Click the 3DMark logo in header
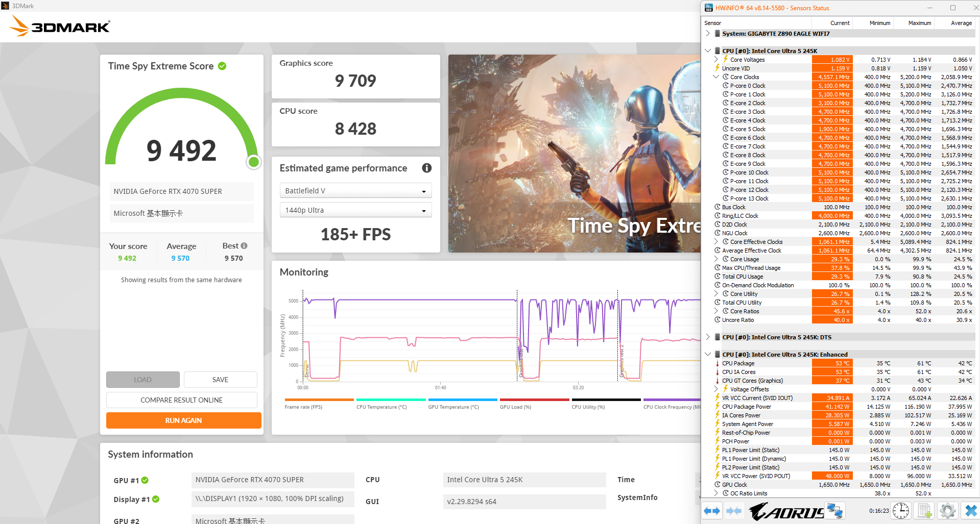 coord(60,26)
